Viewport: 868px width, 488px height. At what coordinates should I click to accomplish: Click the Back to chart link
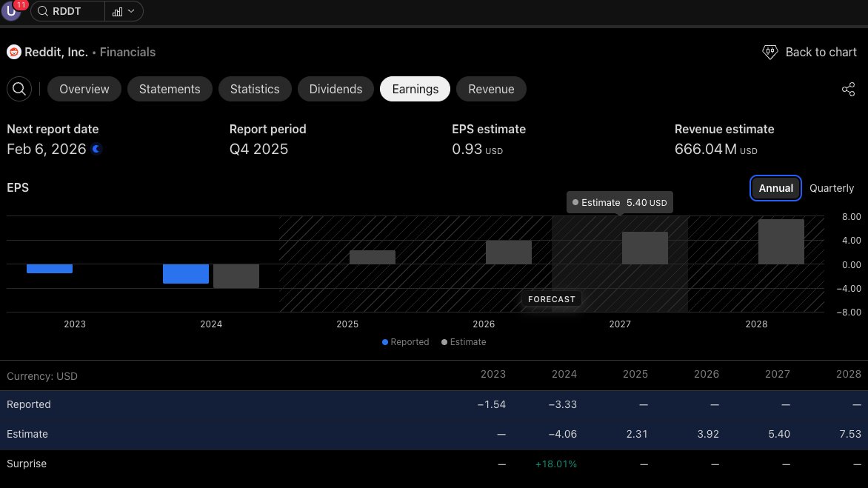coord(821,52)
